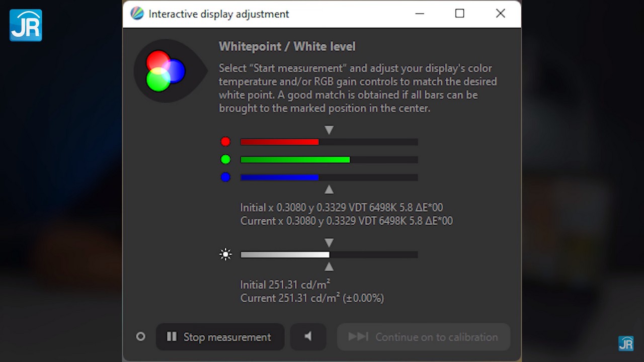Toggle the speaker sound button

pyautogui.click(x=308, y=336)
